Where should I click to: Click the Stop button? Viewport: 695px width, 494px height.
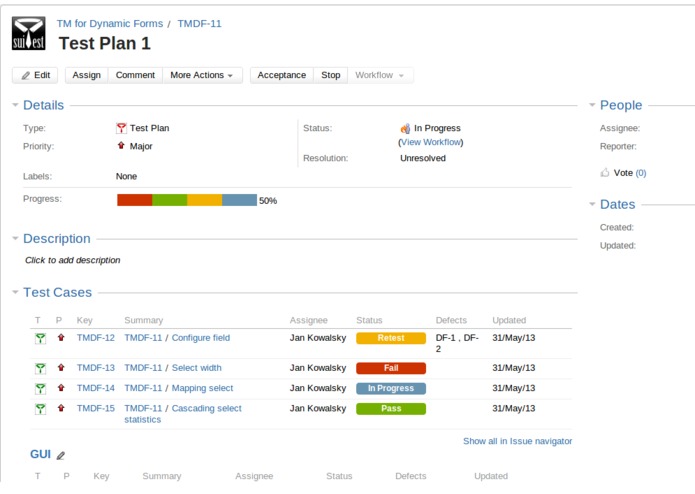click(x=331, y=75)
